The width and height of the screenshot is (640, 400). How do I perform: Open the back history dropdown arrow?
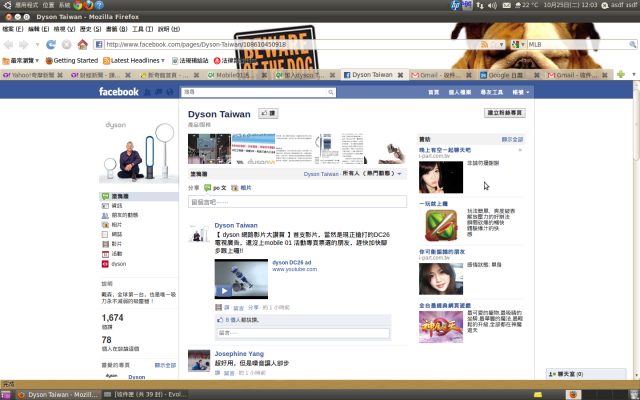(x=37, y=44)
